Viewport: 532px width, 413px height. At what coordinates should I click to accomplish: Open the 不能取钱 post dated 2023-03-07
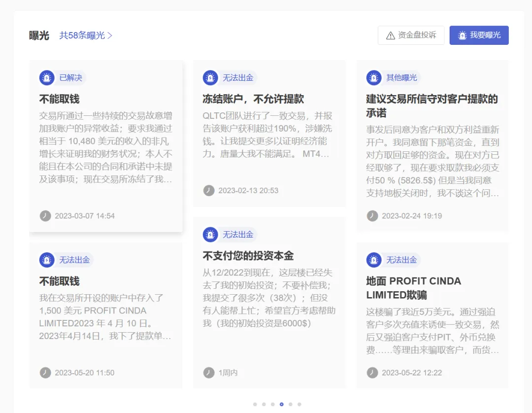(60, 99)
